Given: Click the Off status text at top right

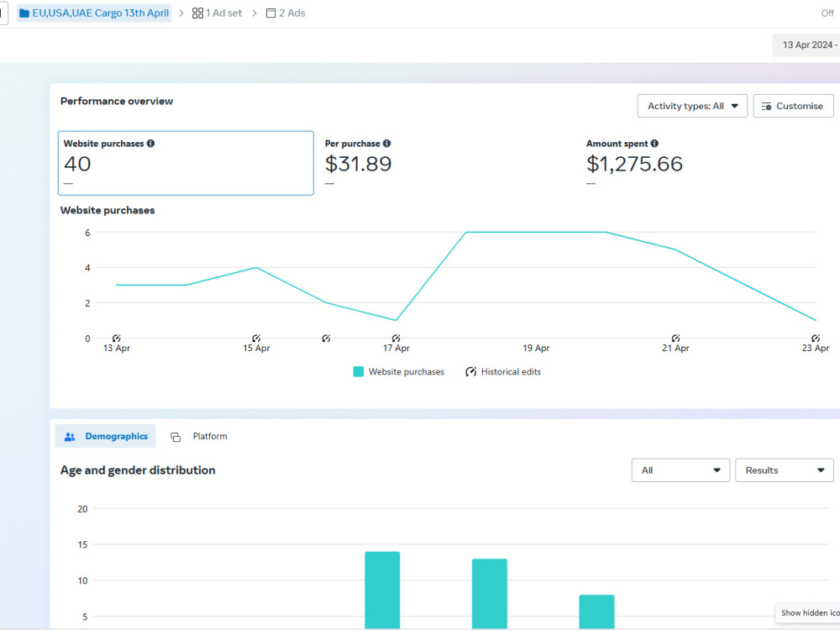Looking at the screenshot, I should [827, 13].
